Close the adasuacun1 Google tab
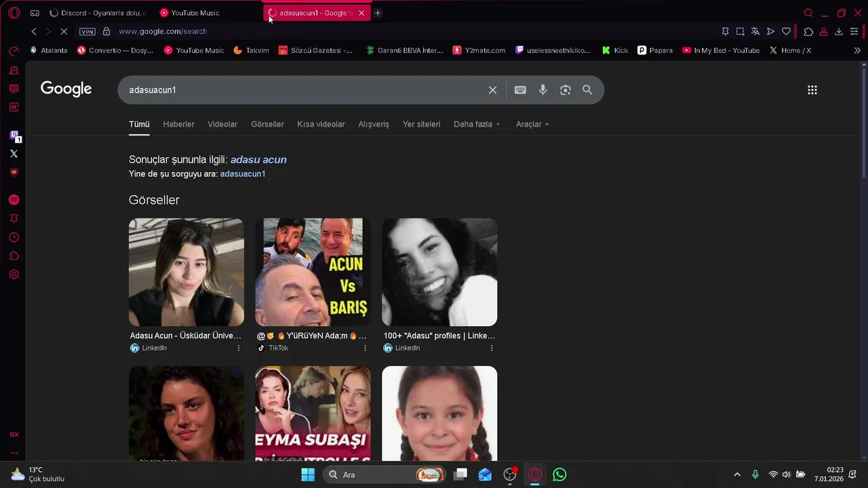 pyautogui.click(x=361, y=13)
